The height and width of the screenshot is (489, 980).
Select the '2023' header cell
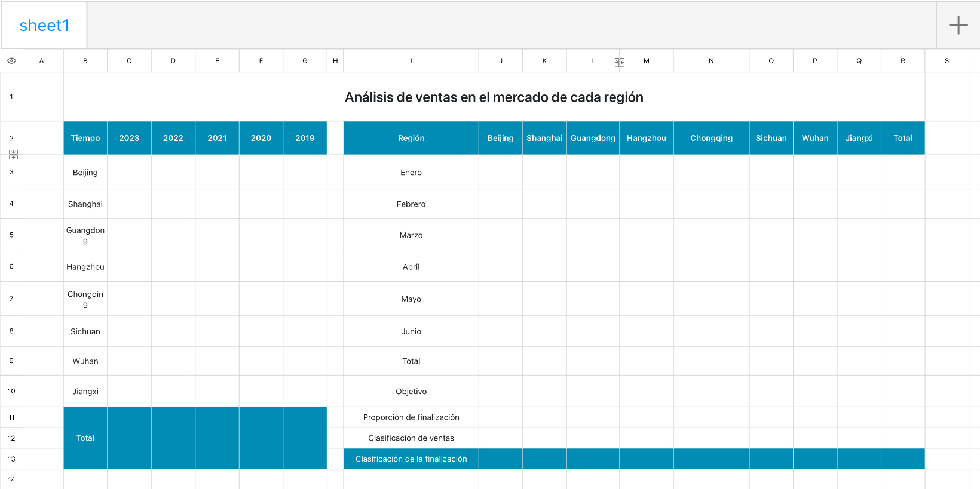click(129, 138)
